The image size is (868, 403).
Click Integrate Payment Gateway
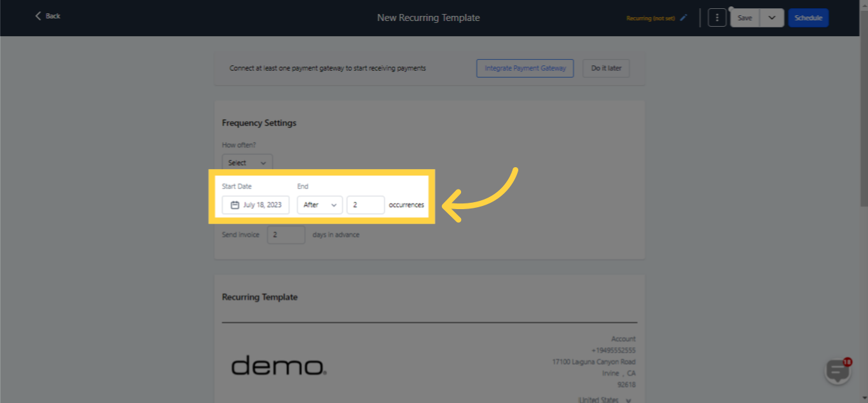[x=525, y=68]
